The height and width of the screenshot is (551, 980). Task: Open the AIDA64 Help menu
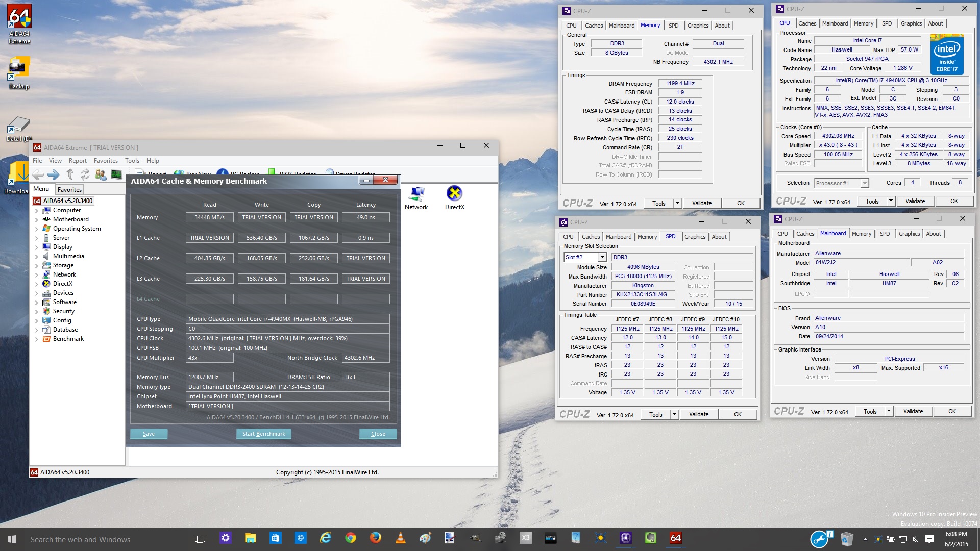[x=153, y=161]
